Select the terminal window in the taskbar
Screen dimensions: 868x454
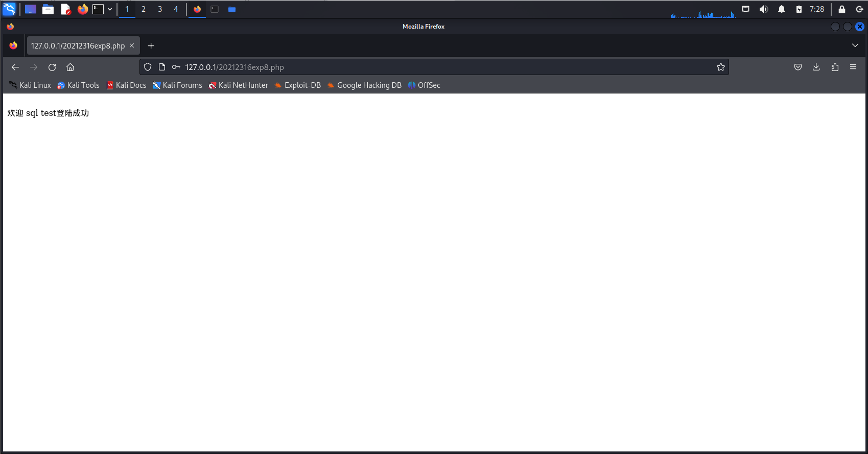coord(215,9)
